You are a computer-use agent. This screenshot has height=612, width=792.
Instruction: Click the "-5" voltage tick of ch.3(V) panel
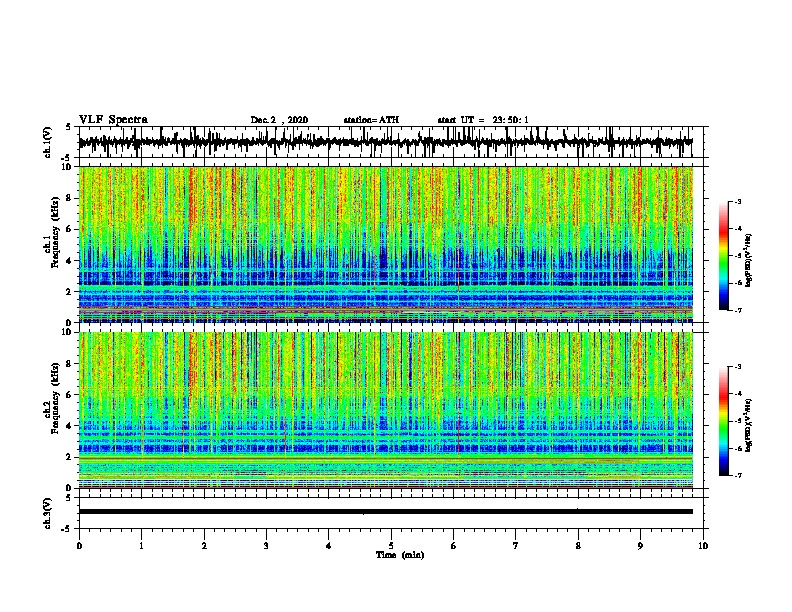[68, 529]
